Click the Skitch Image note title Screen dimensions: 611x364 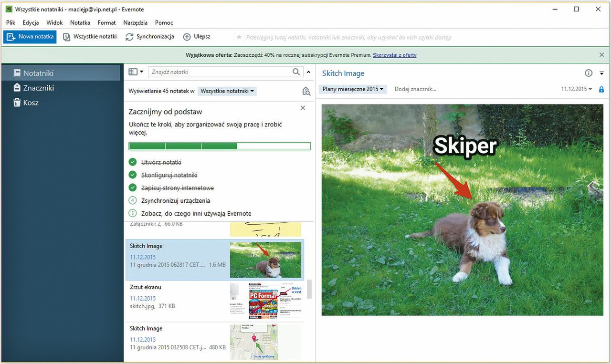coord(343,73)
